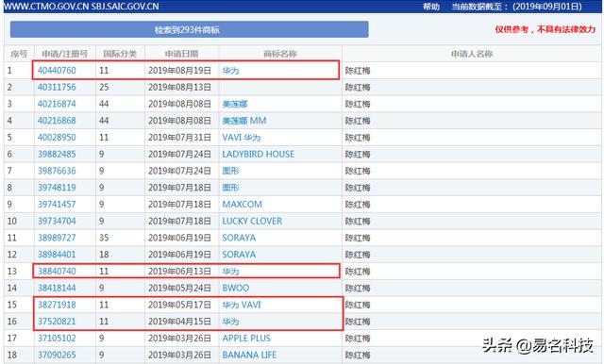Click the APPLE PLUS trademark name
604x364 pixels.
coord(246,339)
